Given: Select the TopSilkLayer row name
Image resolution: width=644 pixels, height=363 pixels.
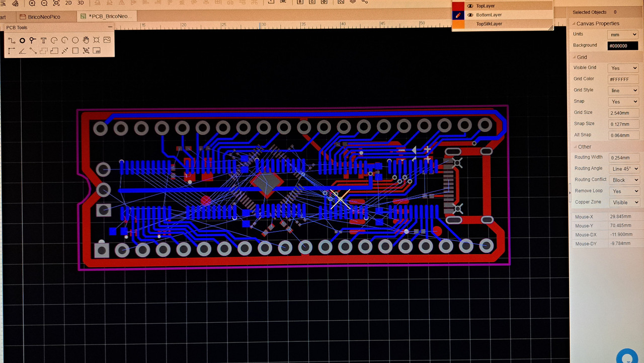Looking at the screenshot, I should (489, 24).
